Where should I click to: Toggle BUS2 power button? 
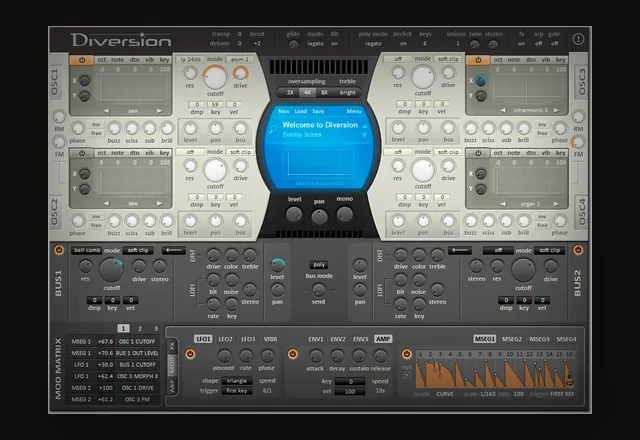[578, 249]
